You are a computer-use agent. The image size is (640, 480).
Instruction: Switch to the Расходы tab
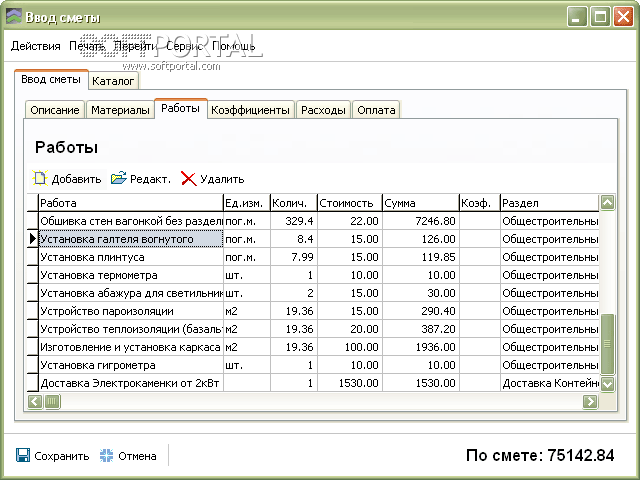323,110
